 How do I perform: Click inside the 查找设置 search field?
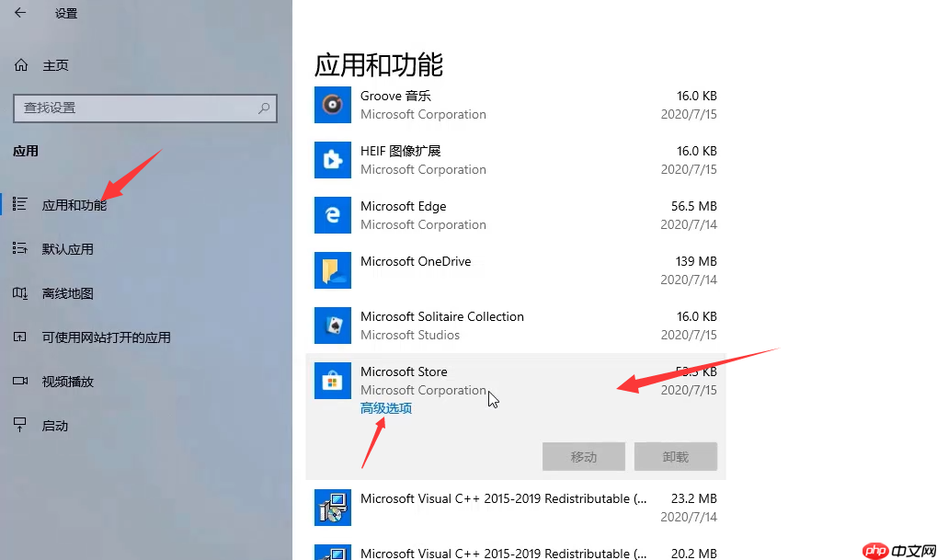coord(138,108)
